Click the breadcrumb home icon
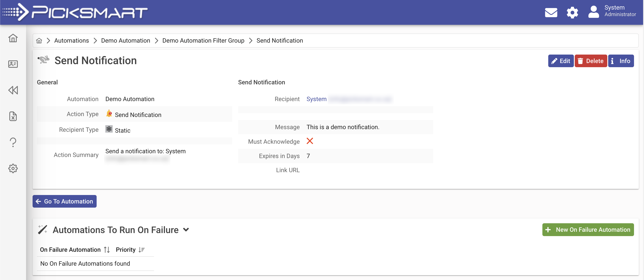 tap(39, 40)
